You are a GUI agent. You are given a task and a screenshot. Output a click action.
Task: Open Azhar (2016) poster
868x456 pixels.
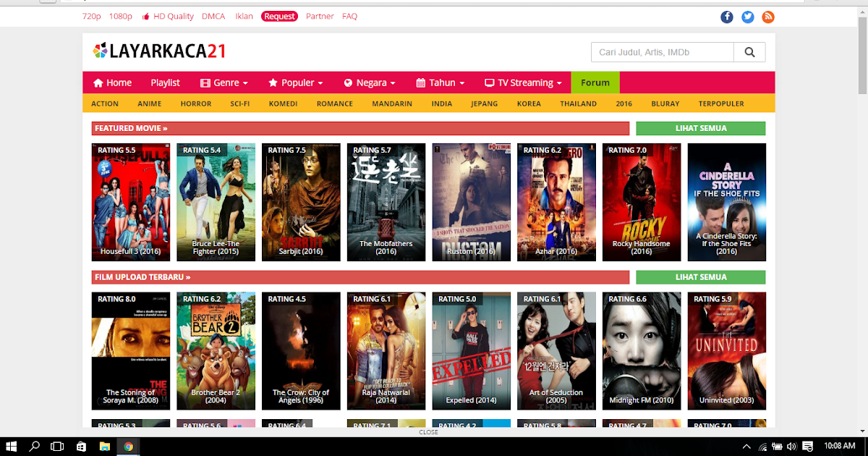[556, 202]
